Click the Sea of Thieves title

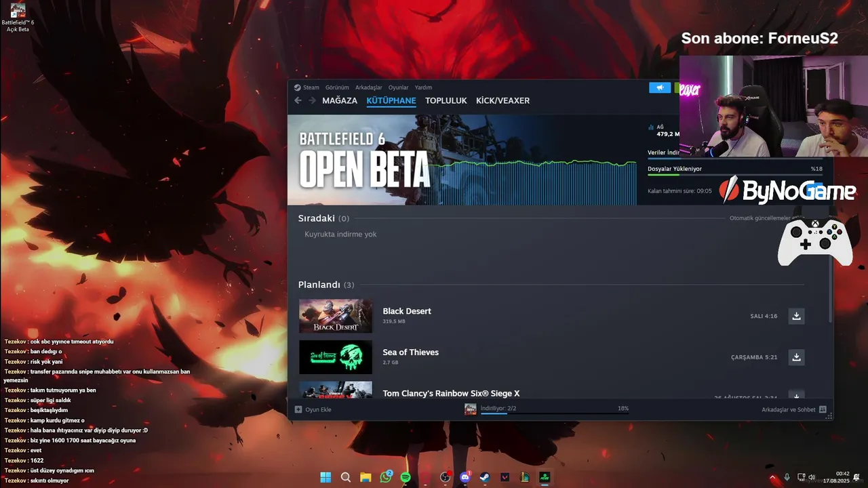click(410, 352)
